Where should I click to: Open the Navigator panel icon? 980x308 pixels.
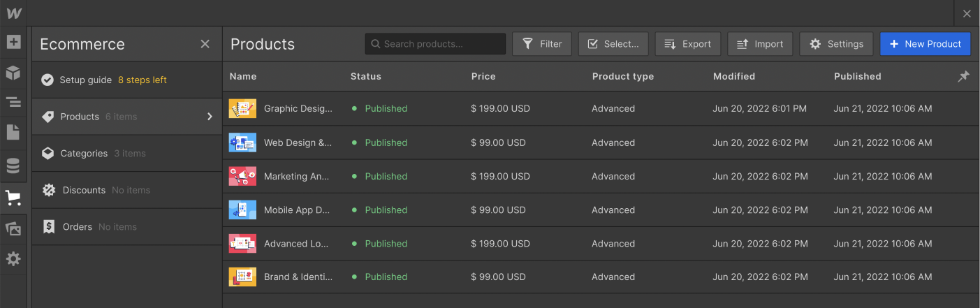point(13,103)
